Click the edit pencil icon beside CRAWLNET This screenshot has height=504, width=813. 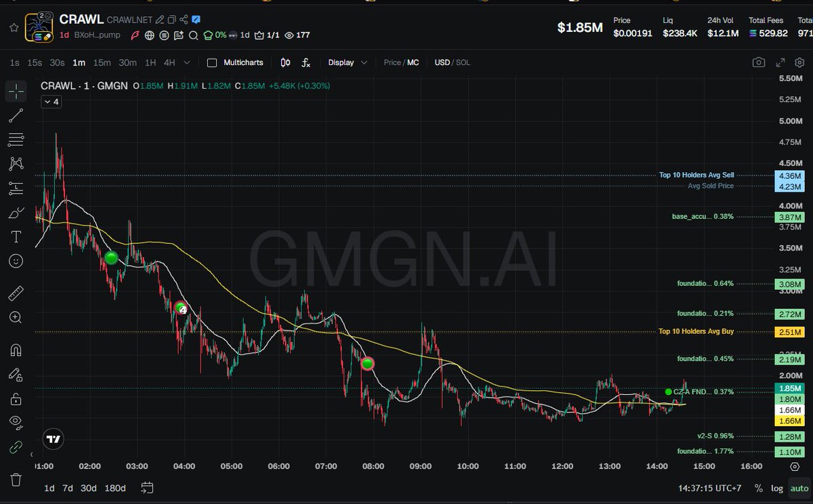159,20
